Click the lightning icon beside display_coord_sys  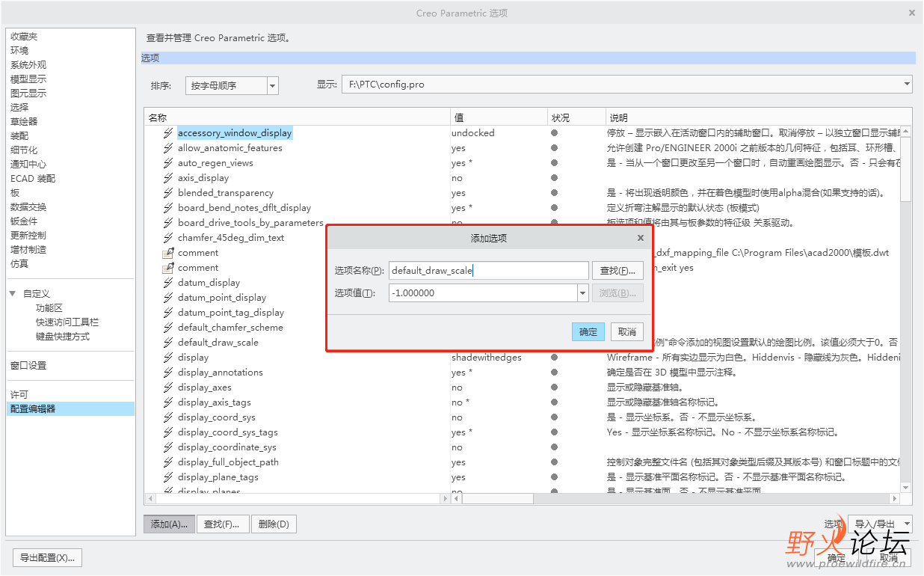168,417
